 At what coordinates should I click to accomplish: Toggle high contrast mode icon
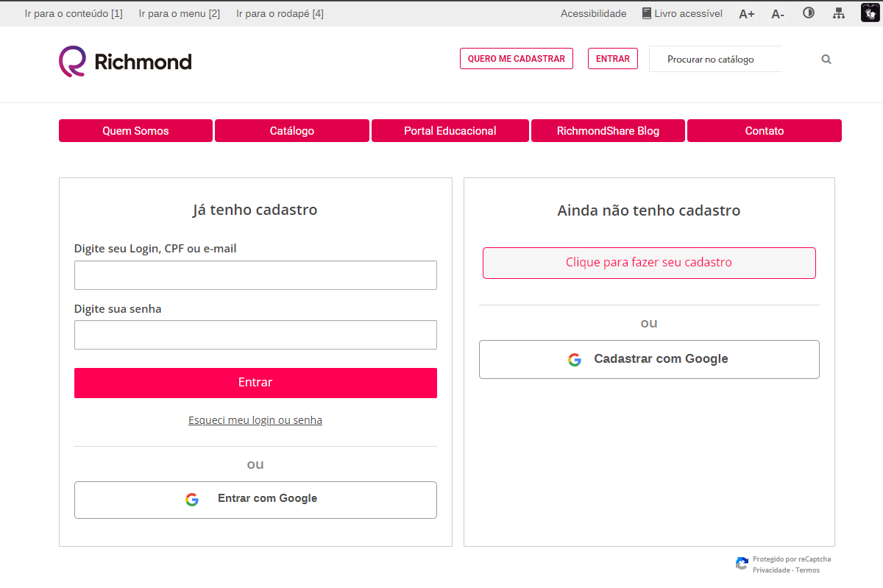[x=809, y=13]
